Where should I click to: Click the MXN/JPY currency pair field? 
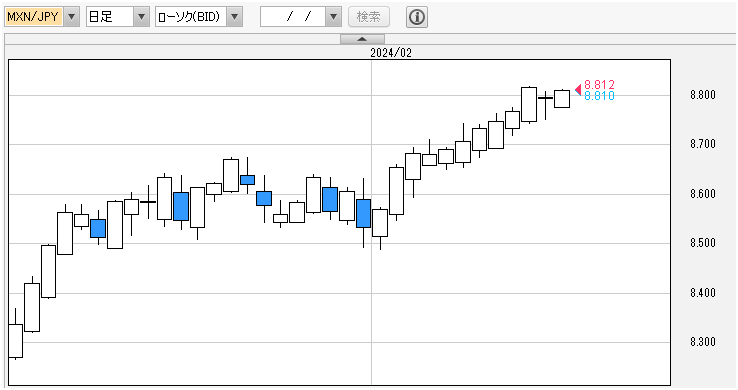[x=34, y=17]
